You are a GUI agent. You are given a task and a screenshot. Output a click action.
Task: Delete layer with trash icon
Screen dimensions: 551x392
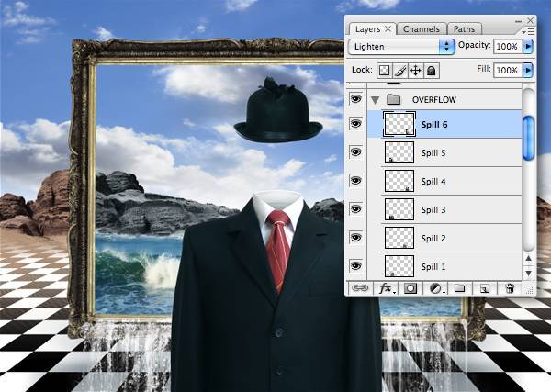(510, 288)
